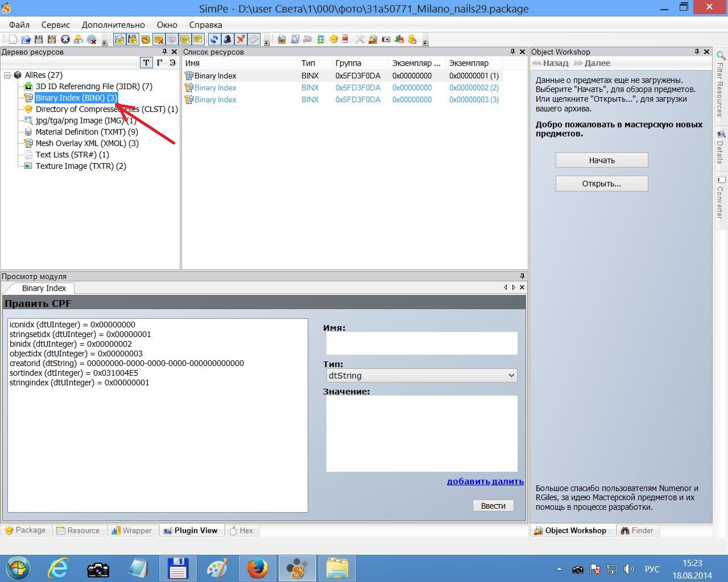728x582 pixels.
Task: Click the crossed tools toolbar icon
Action: pos(360,39)
